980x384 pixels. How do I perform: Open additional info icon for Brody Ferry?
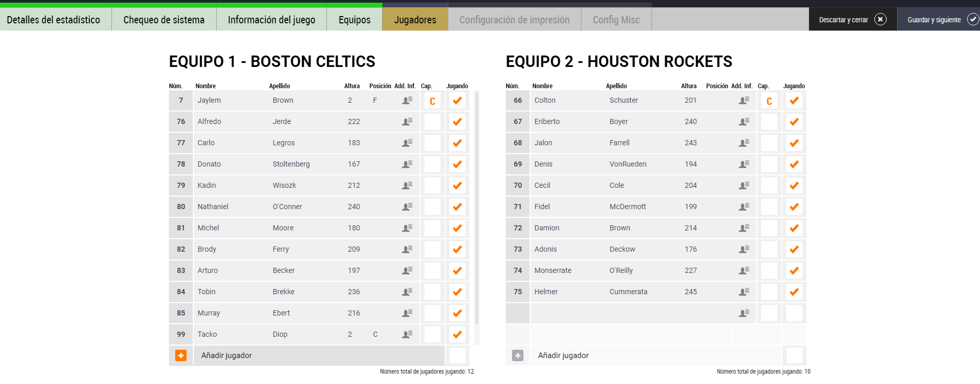[x=407, y=249]
